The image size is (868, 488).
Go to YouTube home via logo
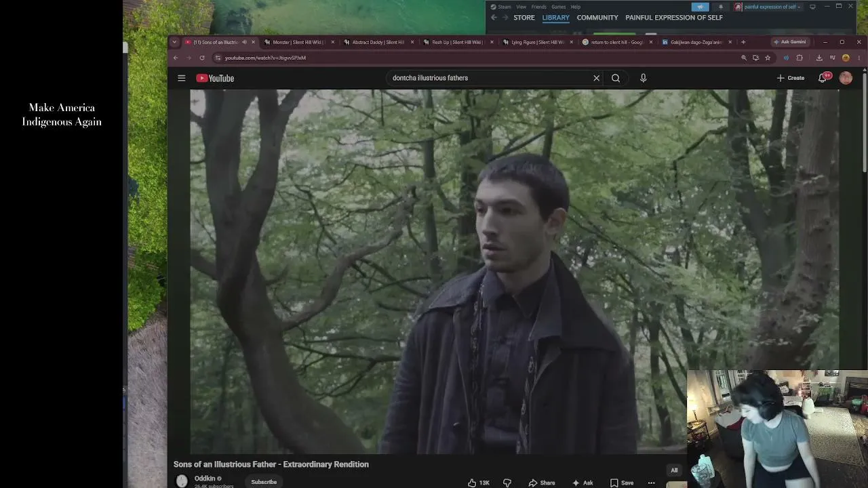[215, 78]
